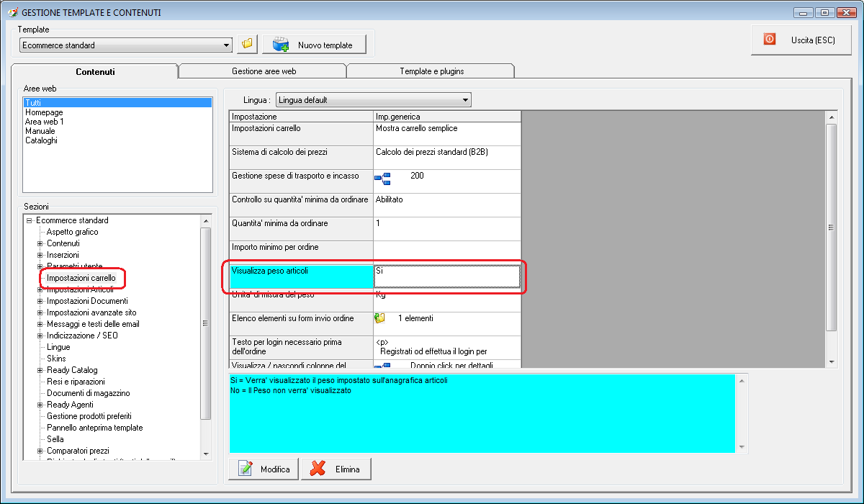Expand the Impostazioni avanzate sito node
The width and height of the screenshot is (864, 504).
pyautogui.click(x=40, y=312)
